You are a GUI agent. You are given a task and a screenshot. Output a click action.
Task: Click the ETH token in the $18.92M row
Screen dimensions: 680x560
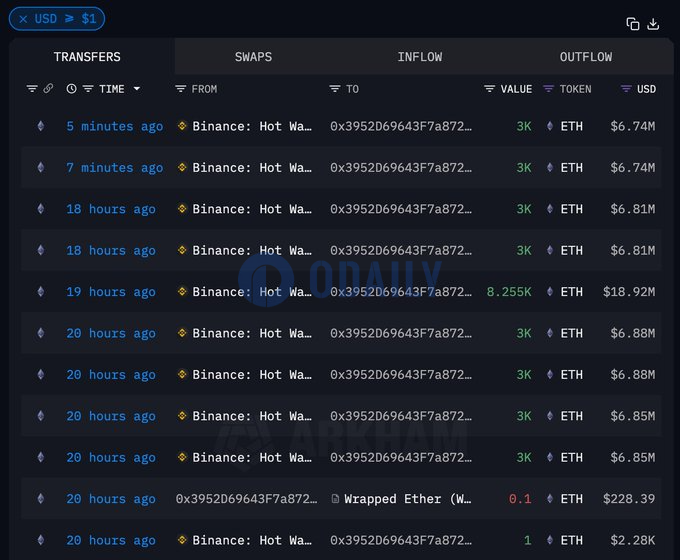point(572,292)
